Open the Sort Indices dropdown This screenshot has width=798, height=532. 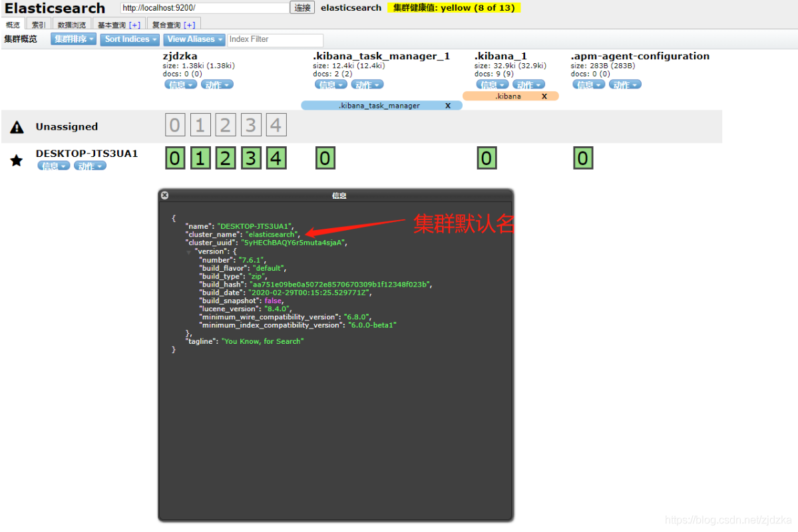pyautogui.click(x=130, y=39)
